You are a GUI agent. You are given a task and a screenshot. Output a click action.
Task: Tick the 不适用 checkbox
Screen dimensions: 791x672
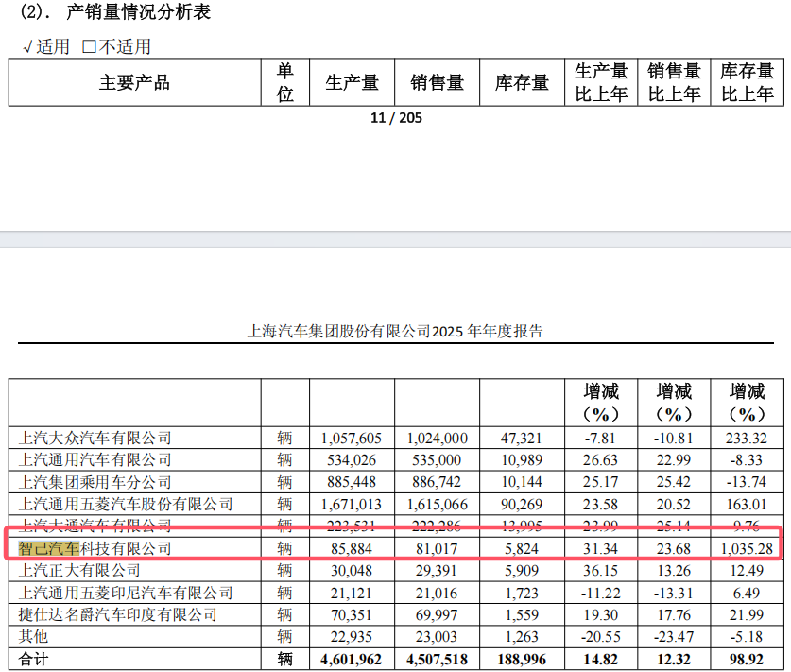(x=89, y=47)
